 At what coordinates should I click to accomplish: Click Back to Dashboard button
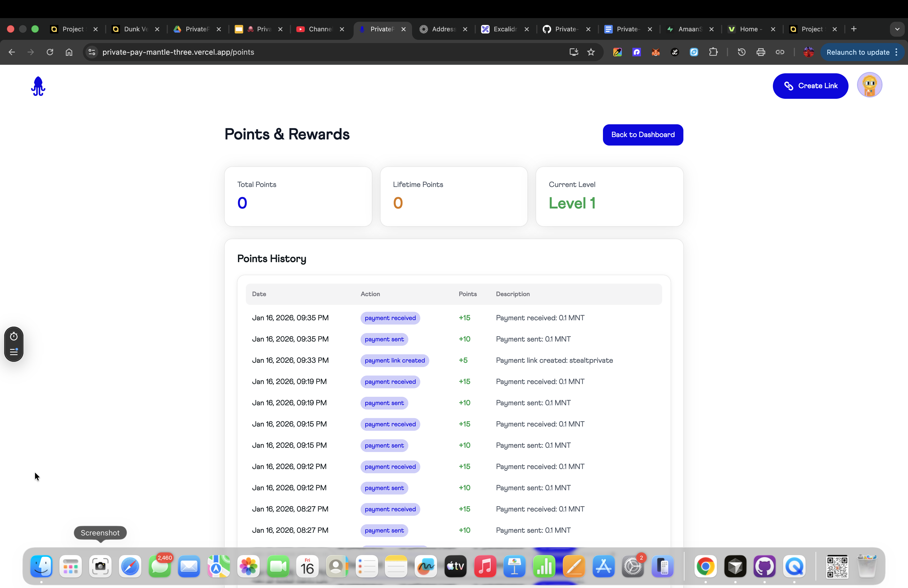click(x=643, y=135)
